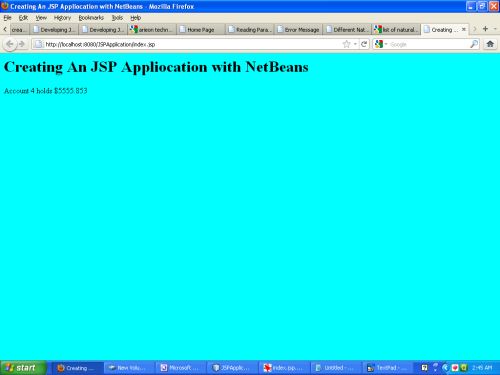Image resolution: width=500 pixels, height=375 pixels.
Task: Switch to the New Volu... taskbar button
Action: (x=129, y=368)
